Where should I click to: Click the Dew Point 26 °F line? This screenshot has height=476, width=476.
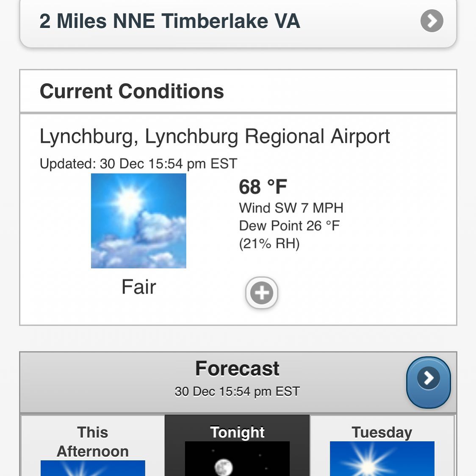tap(289, 226)
